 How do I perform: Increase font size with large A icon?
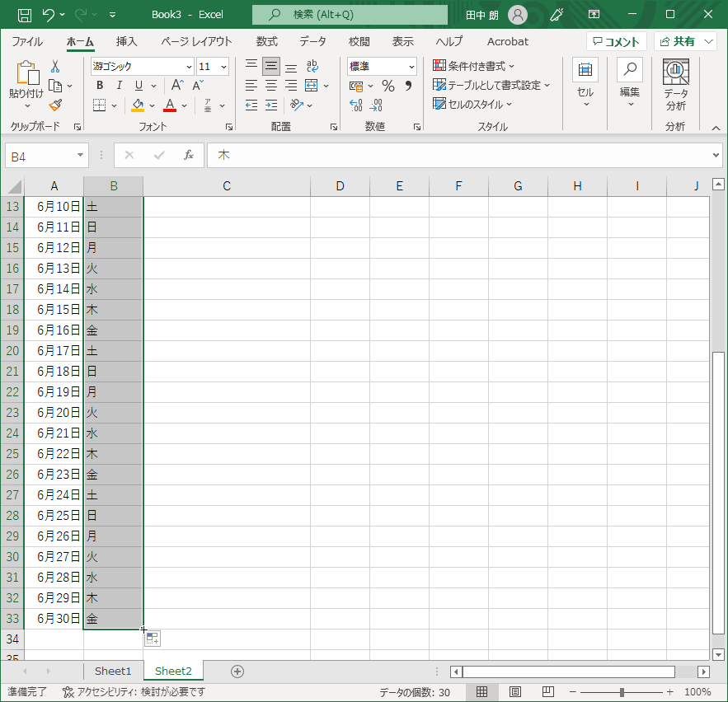177,85
